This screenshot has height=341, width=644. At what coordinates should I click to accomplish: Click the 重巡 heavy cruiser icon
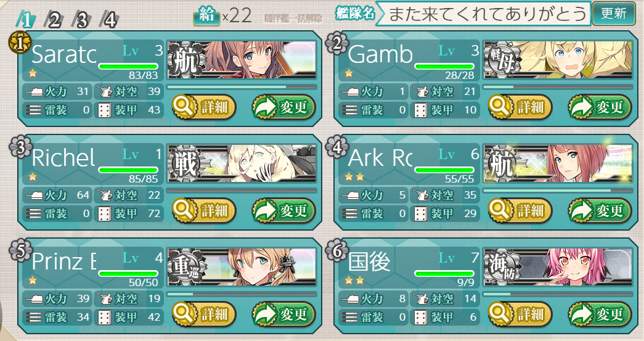tap(185, 267)
